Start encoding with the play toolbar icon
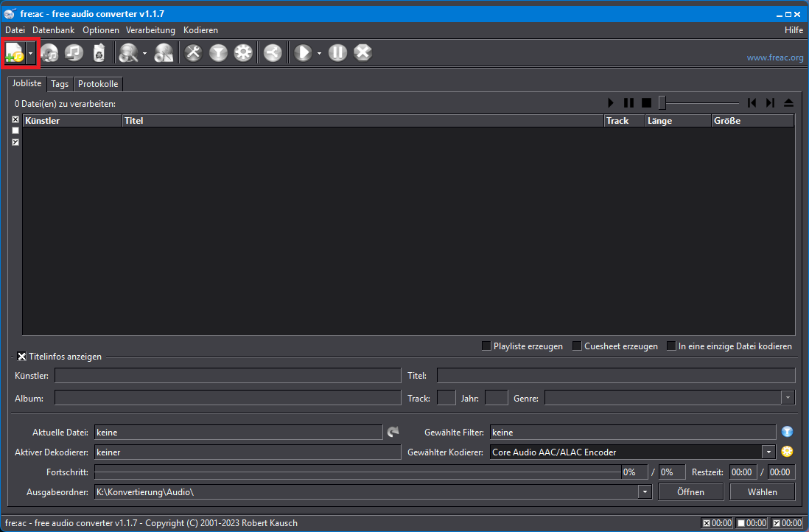Image resolution: width=809 pixels, height=532 pixels. click(302, 53)
